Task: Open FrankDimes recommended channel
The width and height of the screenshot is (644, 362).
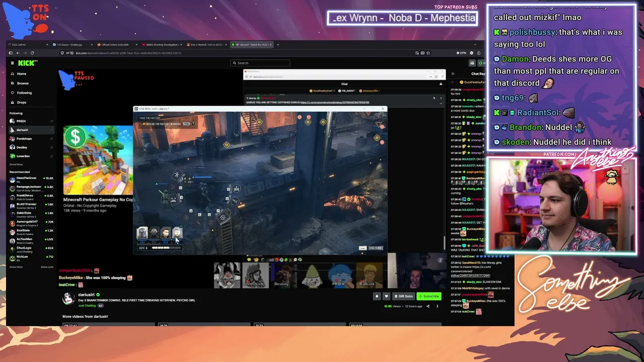Action: [x=31, y=197]
